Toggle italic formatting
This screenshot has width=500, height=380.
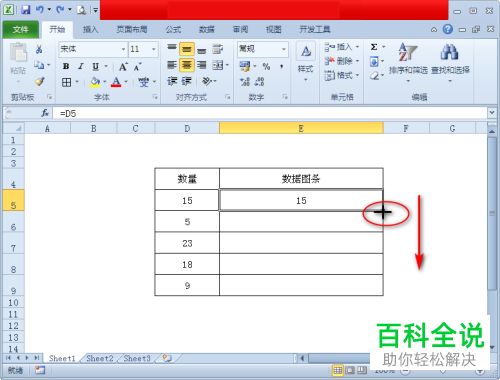click(81, 66)
